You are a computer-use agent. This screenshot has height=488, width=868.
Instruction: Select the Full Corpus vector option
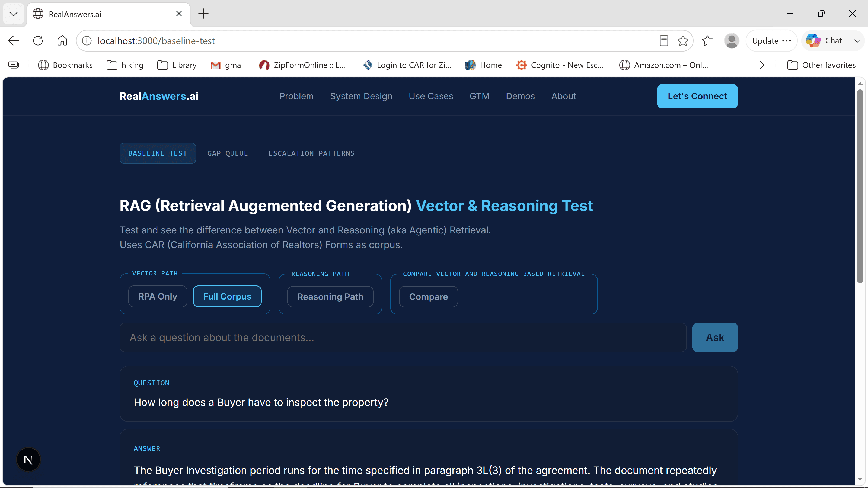coord(227,296)
